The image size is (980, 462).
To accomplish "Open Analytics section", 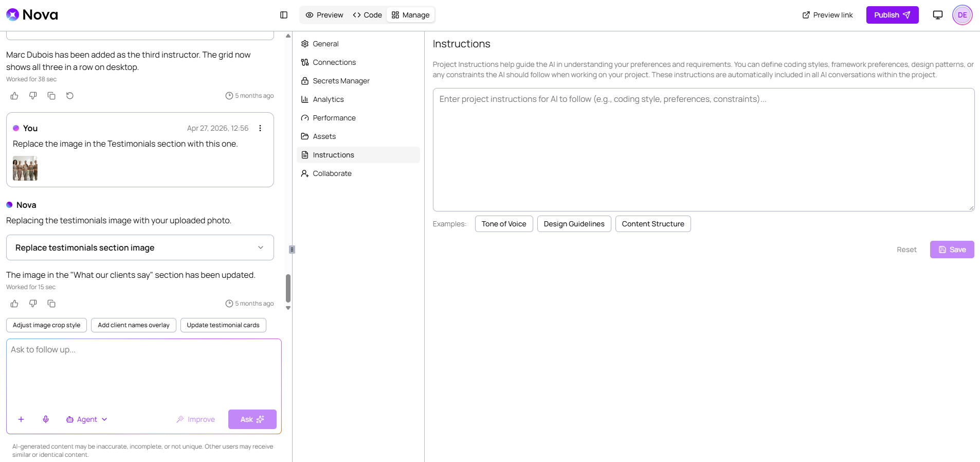I will click(x=358, y=99).
